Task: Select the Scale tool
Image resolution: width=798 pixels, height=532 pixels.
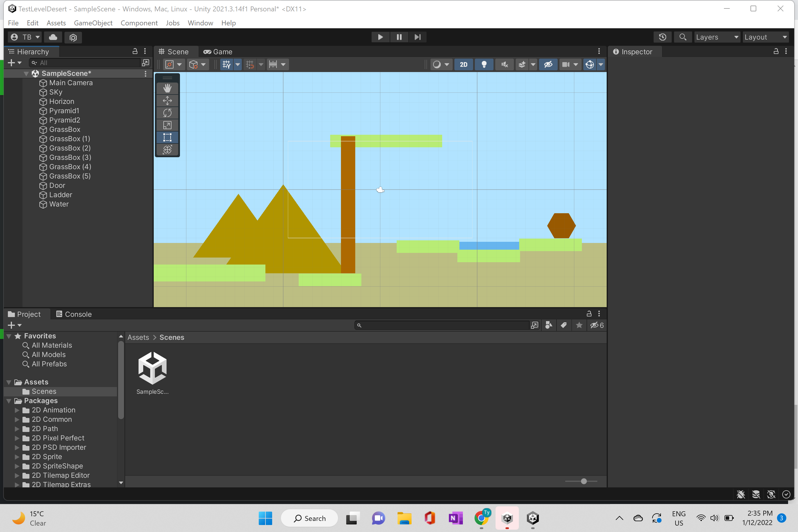Action: (x=167, y=125)
